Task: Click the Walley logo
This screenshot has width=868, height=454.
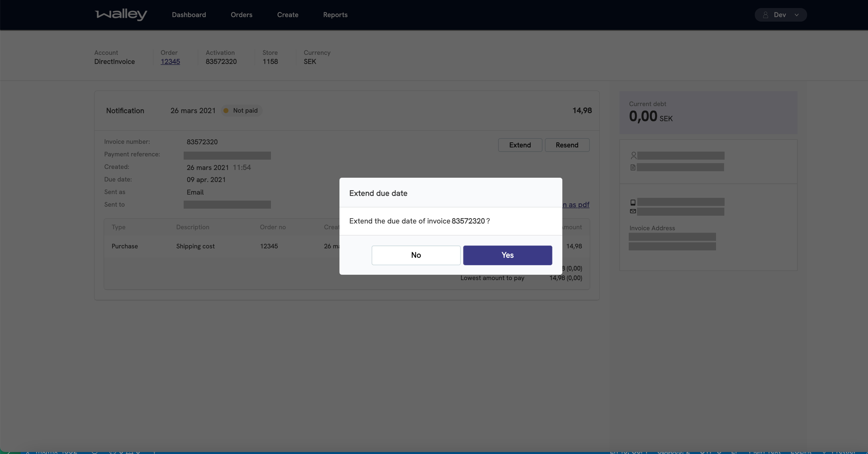Action: [x=121, y=15]
